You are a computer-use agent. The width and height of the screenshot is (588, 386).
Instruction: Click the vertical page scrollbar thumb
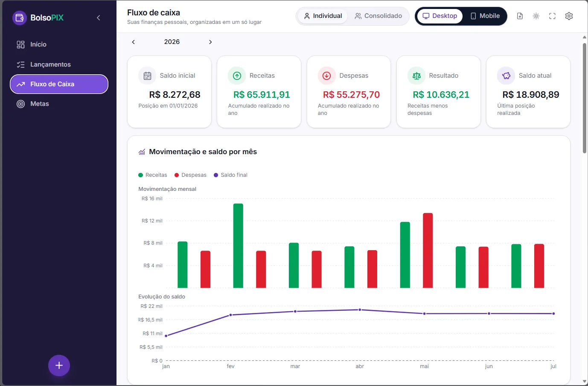click(585, 98)
